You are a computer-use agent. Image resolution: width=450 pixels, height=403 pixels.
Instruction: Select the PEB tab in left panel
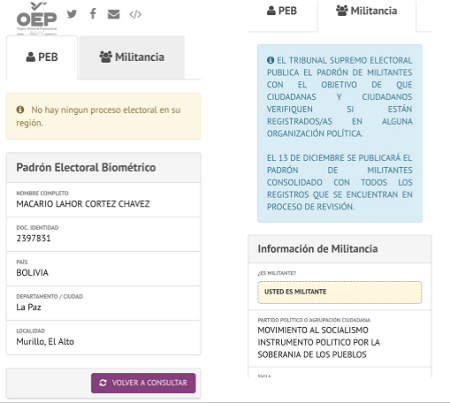(42, 57)
